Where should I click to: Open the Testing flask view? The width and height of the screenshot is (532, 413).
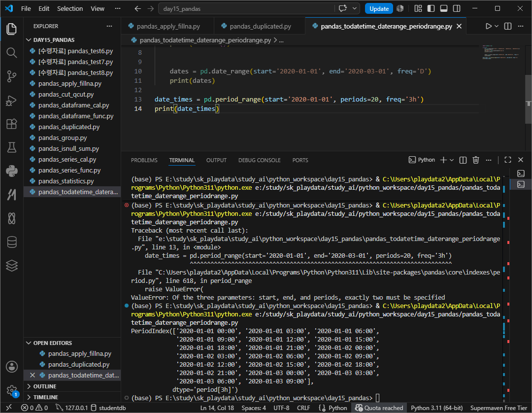click(x=11, y=147)
